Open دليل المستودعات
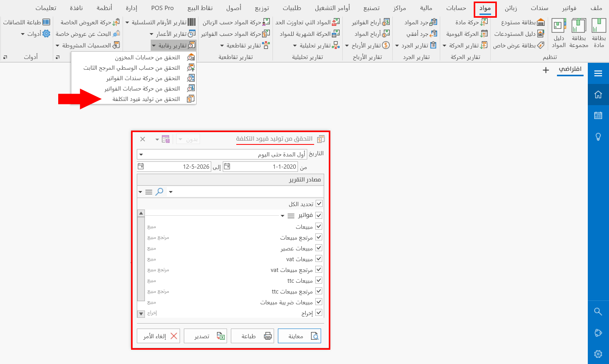Image resolution: width=609 pixels, height=364 pixels. click(519, 34)
